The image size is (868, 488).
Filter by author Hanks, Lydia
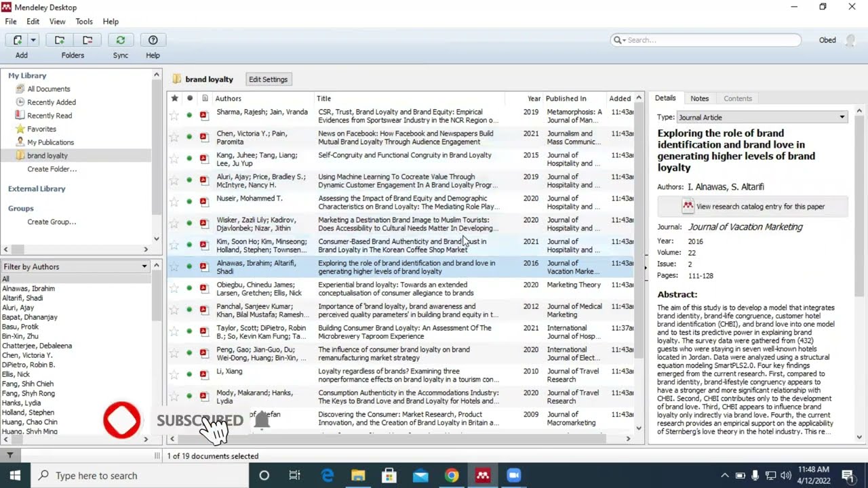click(22, 403)
